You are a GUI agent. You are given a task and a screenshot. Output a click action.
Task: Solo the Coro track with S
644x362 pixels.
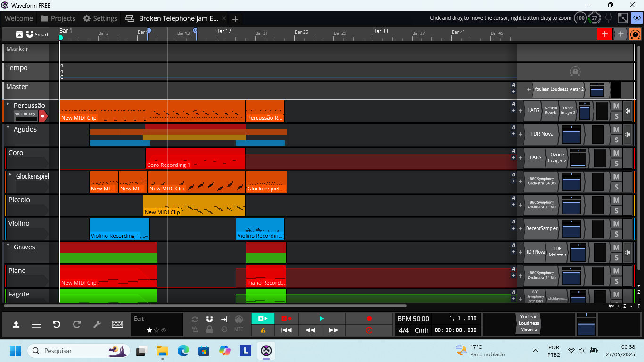[616, 164]
